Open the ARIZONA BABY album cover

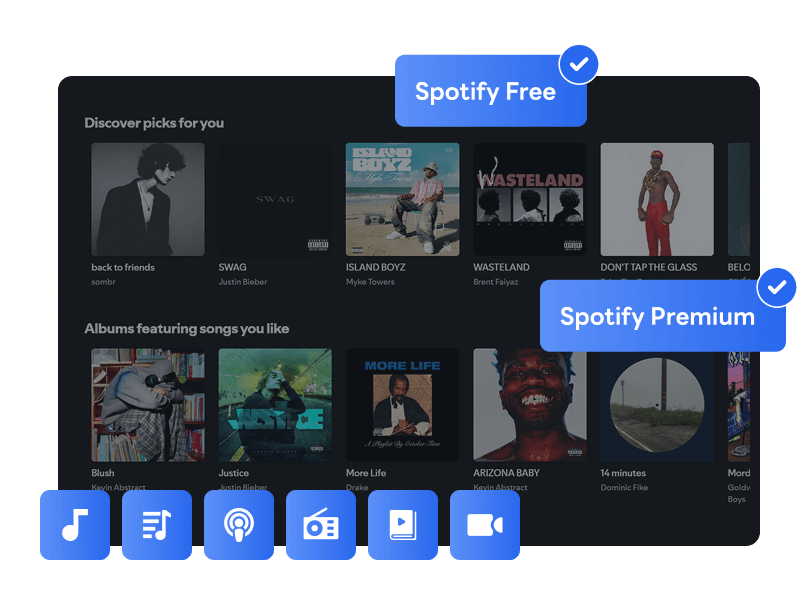[x=530, y=405]
